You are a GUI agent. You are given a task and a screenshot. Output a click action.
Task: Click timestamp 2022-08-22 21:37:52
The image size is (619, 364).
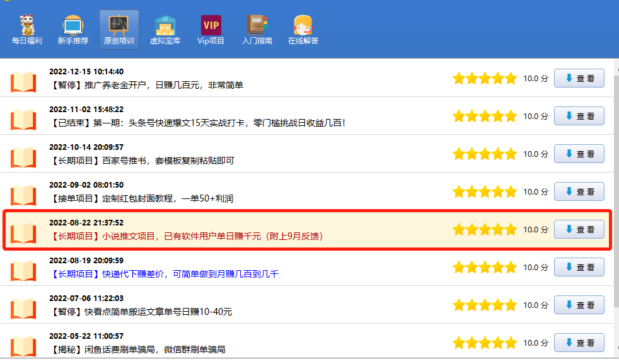86,223
